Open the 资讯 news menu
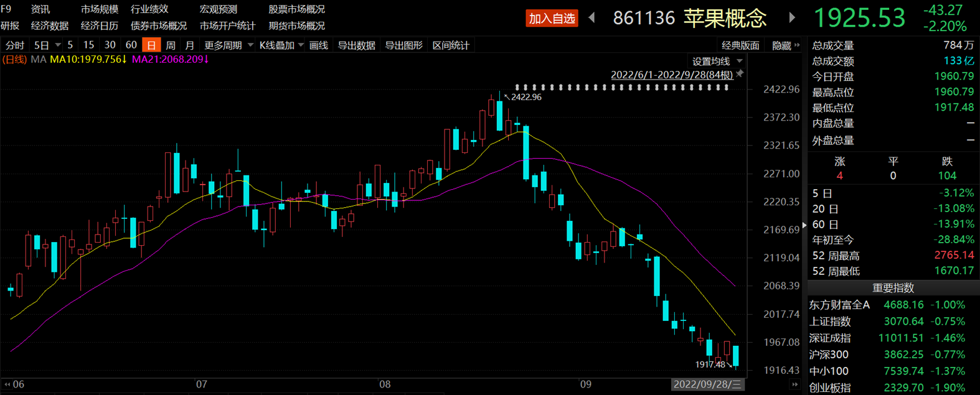The height and width of the screenshot is (395, 980). (40, 9)
